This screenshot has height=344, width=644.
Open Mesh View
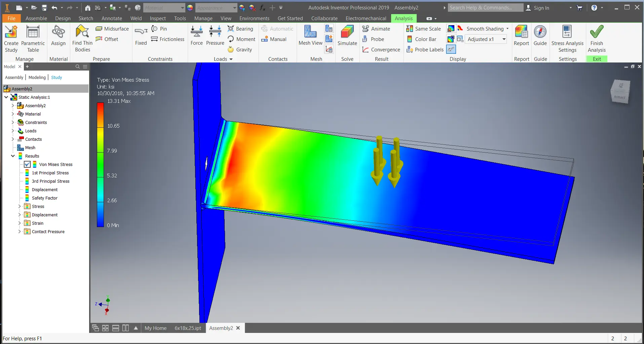point(310,36)
